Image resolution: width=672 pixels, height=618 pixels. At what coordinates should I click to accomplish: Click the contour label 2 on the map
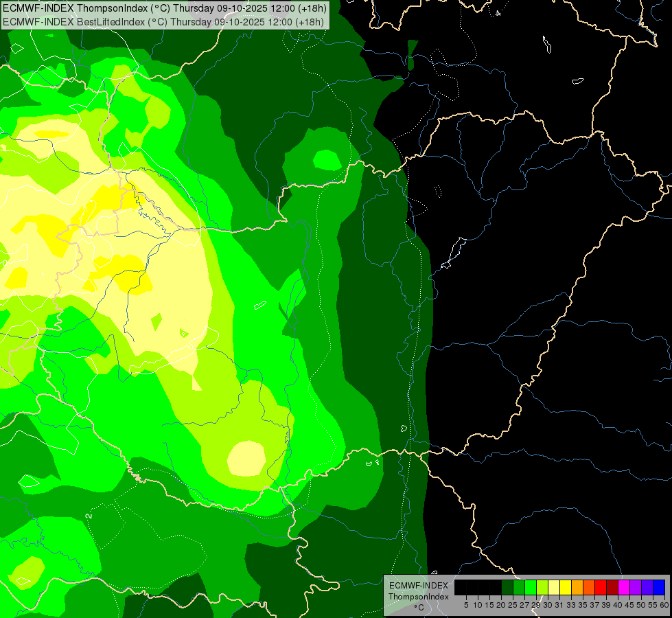coord(89,516)
